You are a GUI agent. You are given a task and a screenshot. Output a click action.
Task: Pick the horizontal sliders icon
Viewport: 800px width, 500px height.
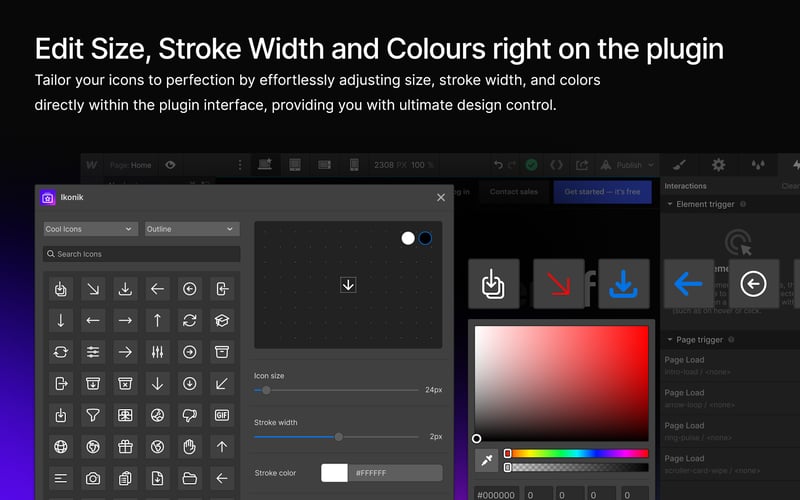pos(93,352)
